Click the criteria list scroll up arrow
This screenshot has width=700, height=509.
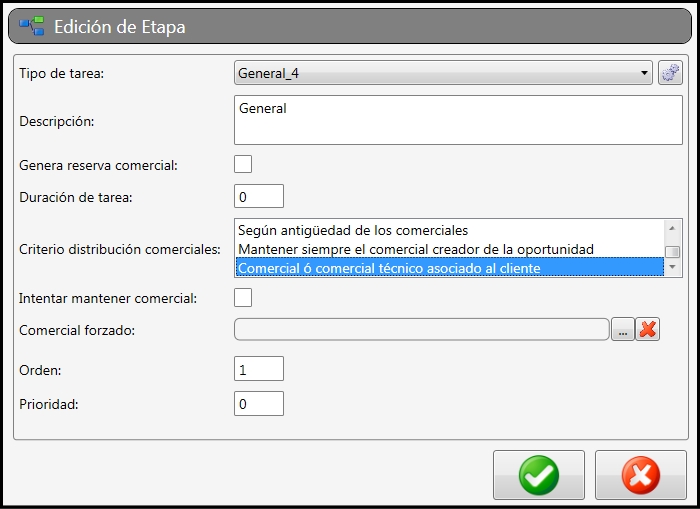(x=672, y=228)
